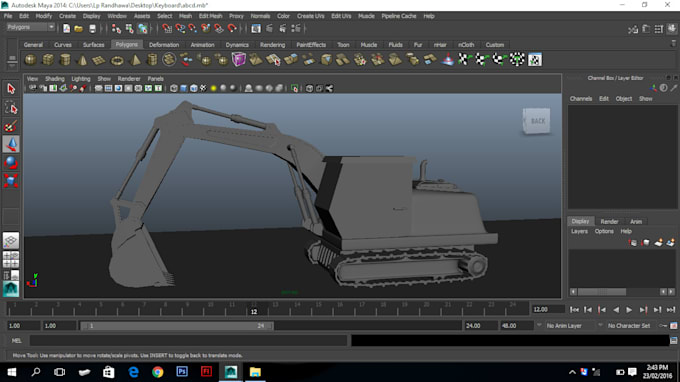The height and width of the screenshot is (382, 680).
Task: Create a polygon plane from shelf
Action: 99,59
